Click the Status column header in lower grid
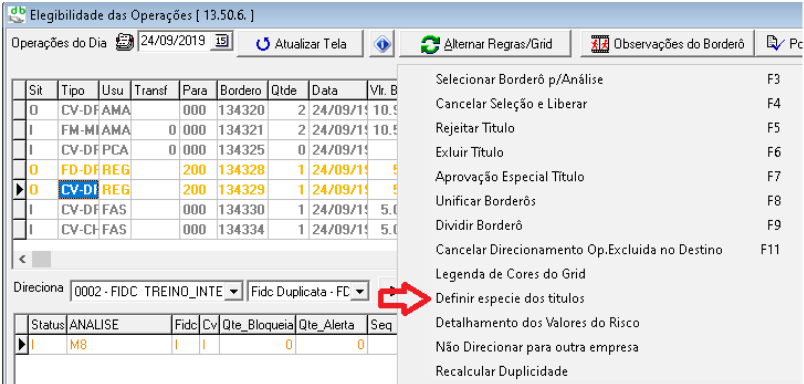This screenshot has width=804, height=384. point(48,325)
